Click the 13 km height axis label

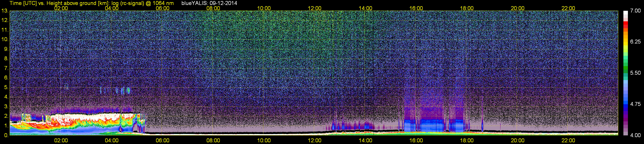[x=5, y=11]
